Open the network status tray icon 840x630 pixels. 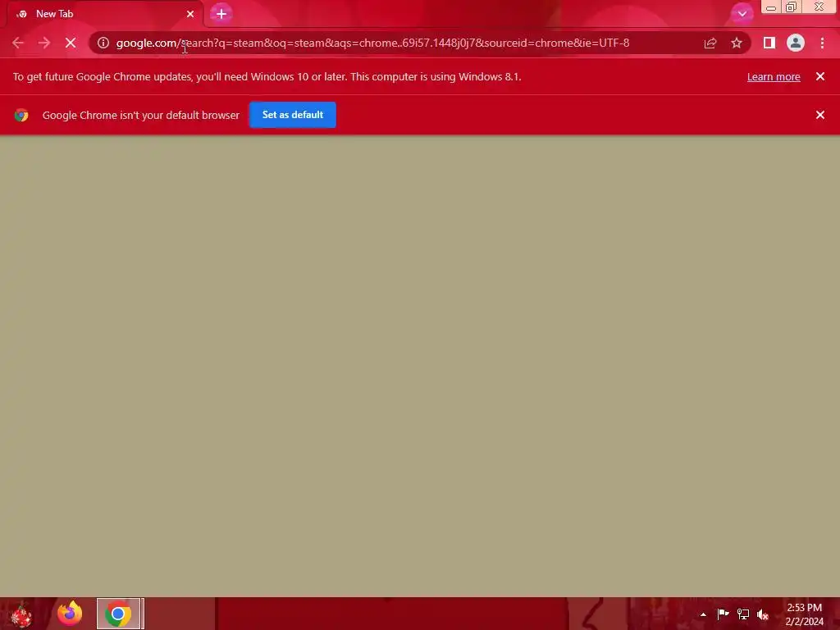pos(743,614)
